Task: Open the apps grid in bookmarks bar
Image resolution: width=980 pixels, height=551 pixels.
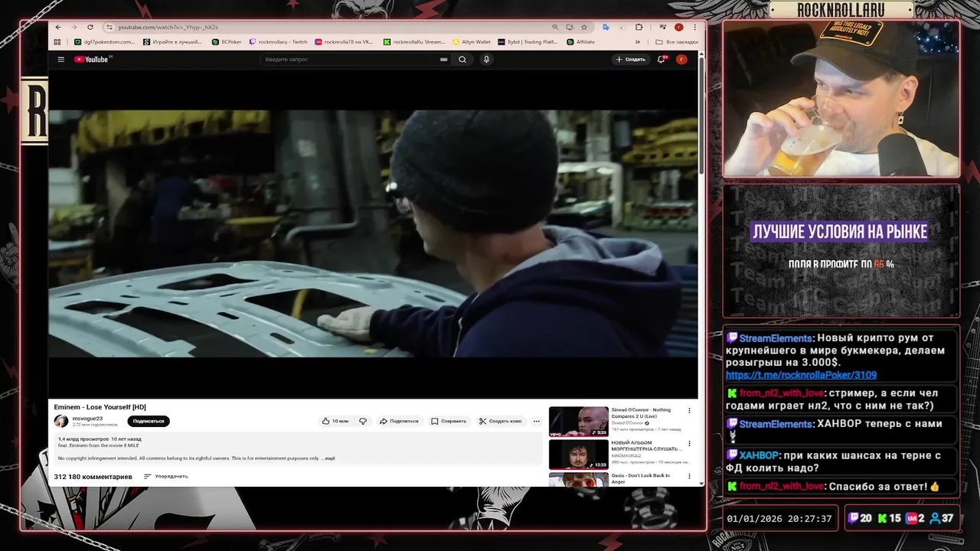Action: (x=59, y=42)
